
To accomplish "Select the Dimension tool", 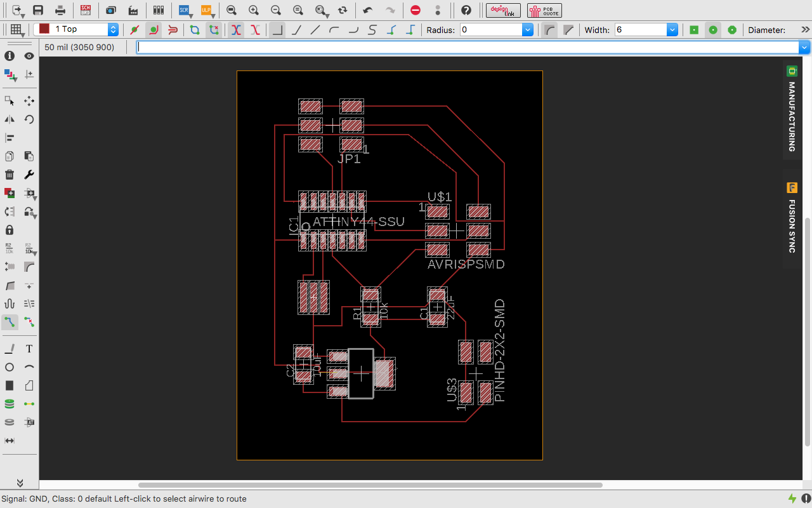I will (x=10, y=441).
